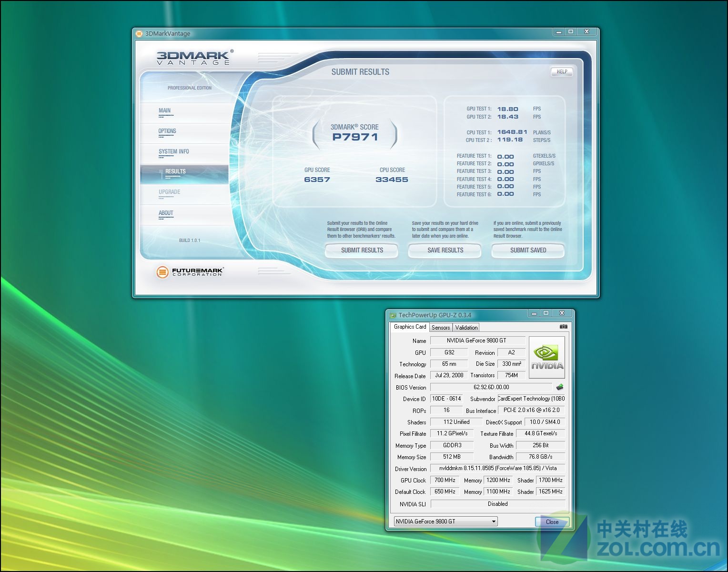Image resolution: width=728 pixels, height=572 pixels.
Task: Click the GPU TEST 1 value 18.80
Action: (x=507, y=109)
